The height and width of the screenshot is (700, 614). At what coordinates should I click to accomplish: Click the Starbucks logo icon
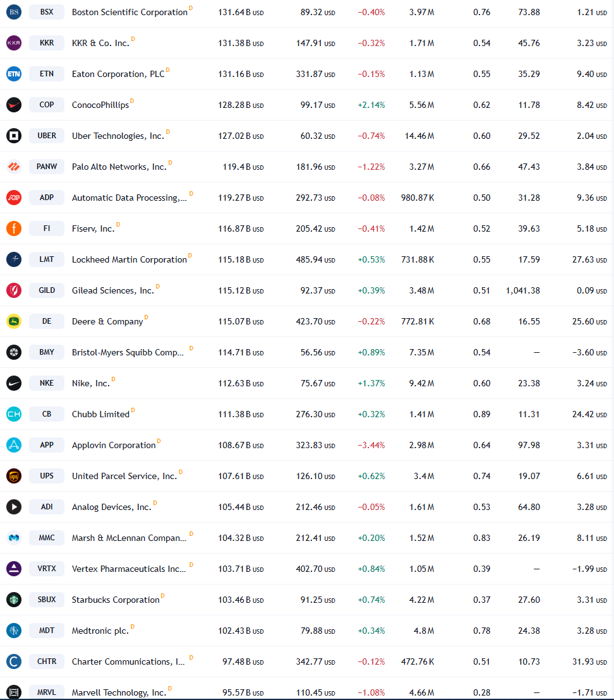tap(14, 600)
